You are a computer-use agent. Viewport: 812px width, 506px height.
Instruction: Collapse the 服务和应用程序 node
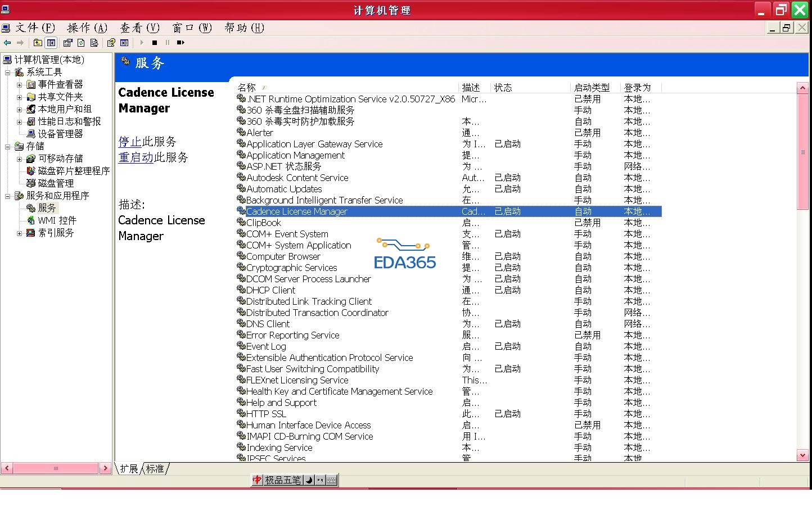[8, 196]
